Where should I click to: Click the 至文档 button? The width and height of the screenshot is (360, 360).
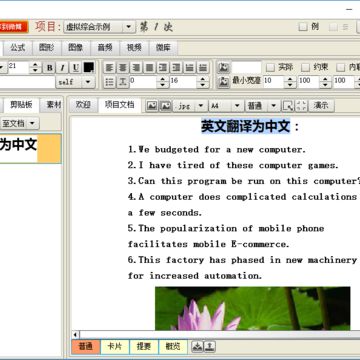(x=13, y=123)
